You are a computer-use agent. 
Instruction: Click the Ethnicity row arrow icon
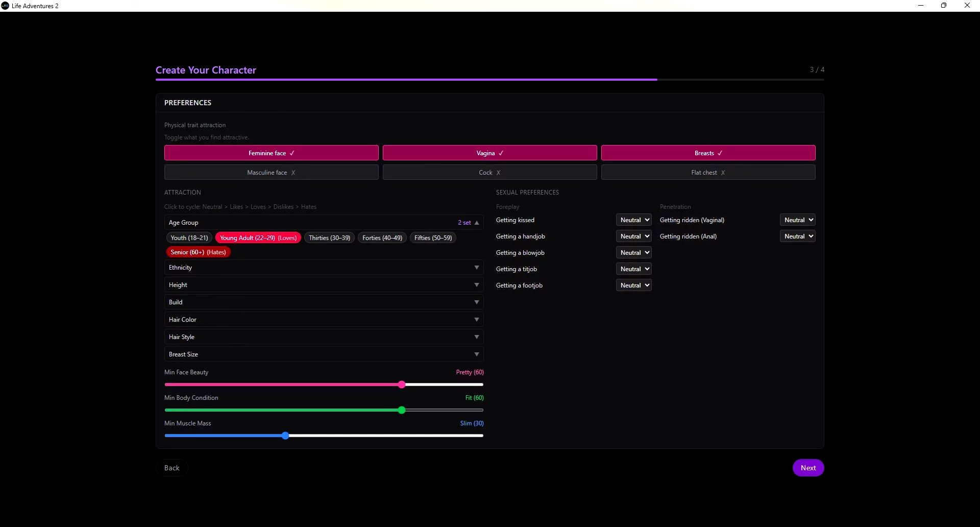pos(477,268)
